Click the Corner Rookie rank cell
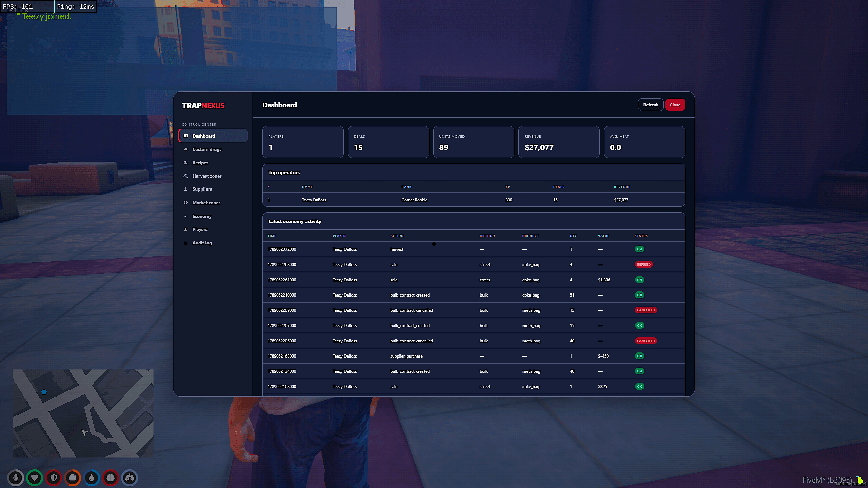The image size is (868, 488). pos(414,200)
